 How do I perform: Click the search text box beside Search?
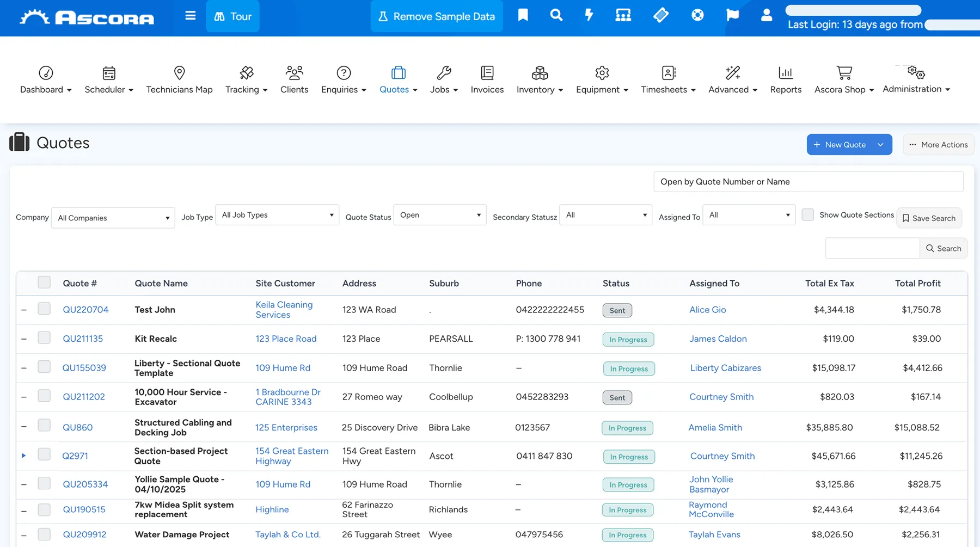click(x=873, y=248)
